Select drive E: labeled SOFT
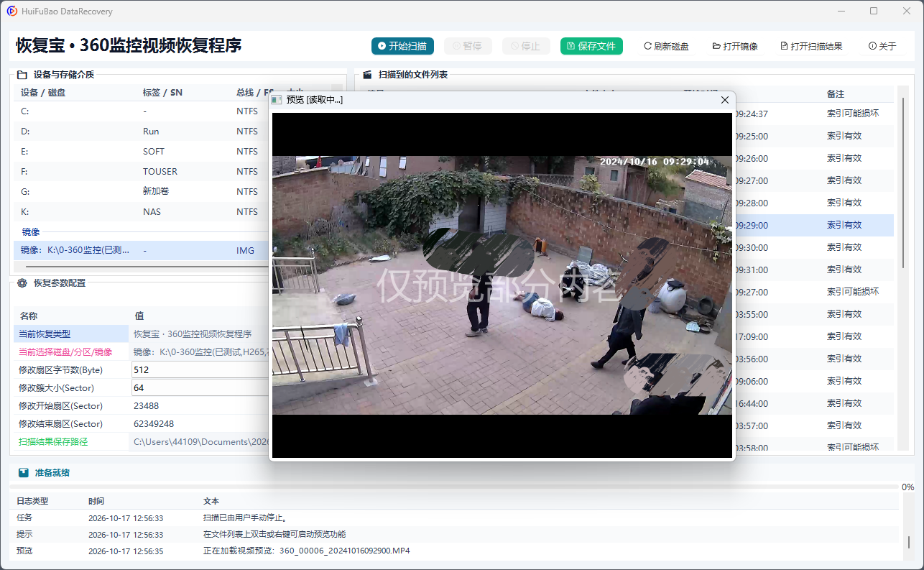Image resolution: width=924 pixels, height=570 pixels. (142, 152)
